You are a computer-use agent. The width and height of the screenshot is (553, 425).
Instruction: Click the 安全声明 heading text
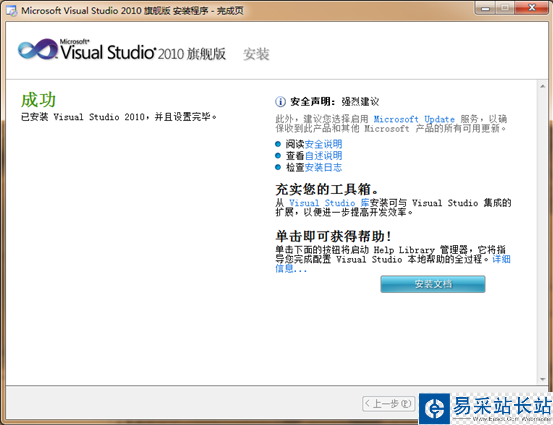(312, 102)
